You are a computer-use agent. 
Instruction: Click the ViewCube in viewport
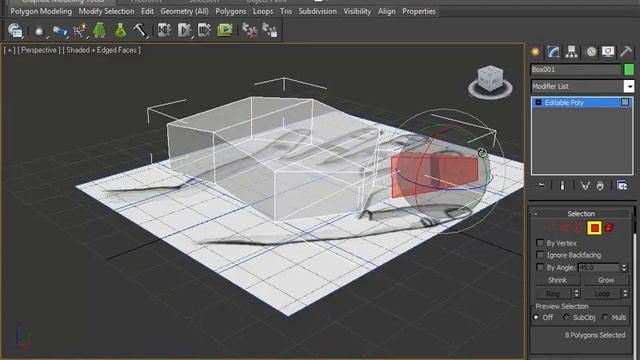490,82
